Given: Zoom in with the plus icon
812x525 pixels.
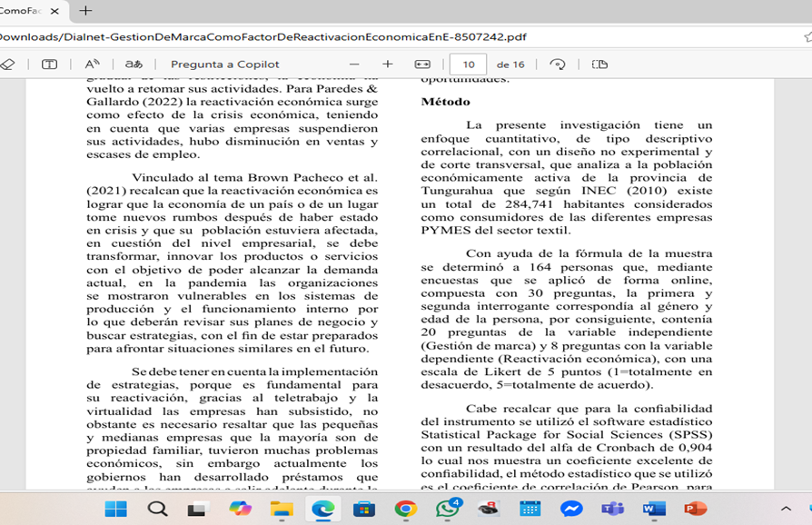Looking at the screenshot, I should pos(387,64).
